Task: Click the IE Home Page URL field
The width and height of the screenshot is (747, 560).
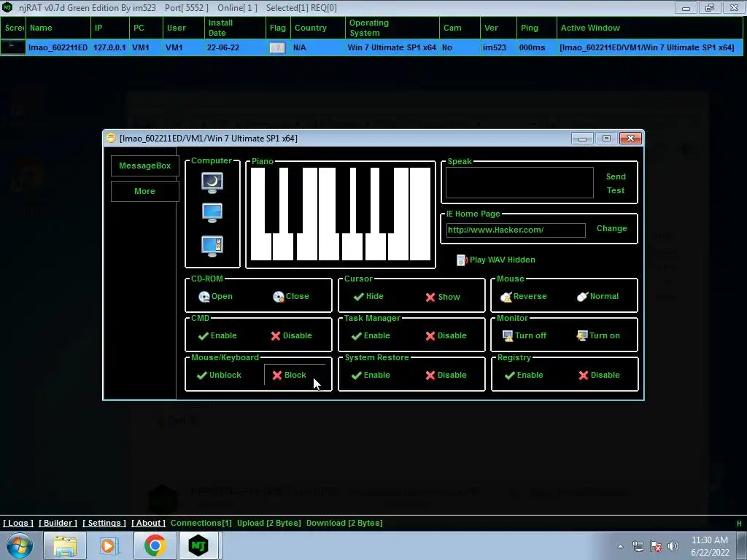Action: [516, 230]
